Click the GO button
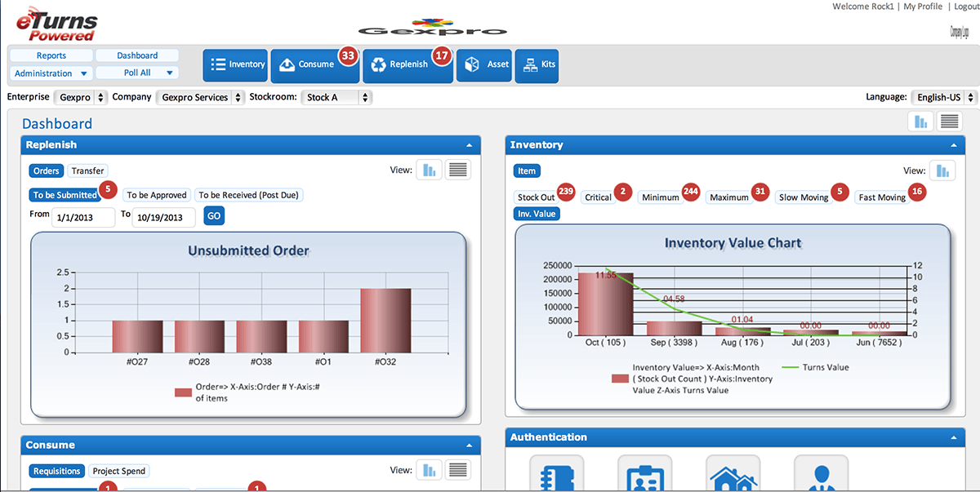980x492 pixels. pos(213,216)
